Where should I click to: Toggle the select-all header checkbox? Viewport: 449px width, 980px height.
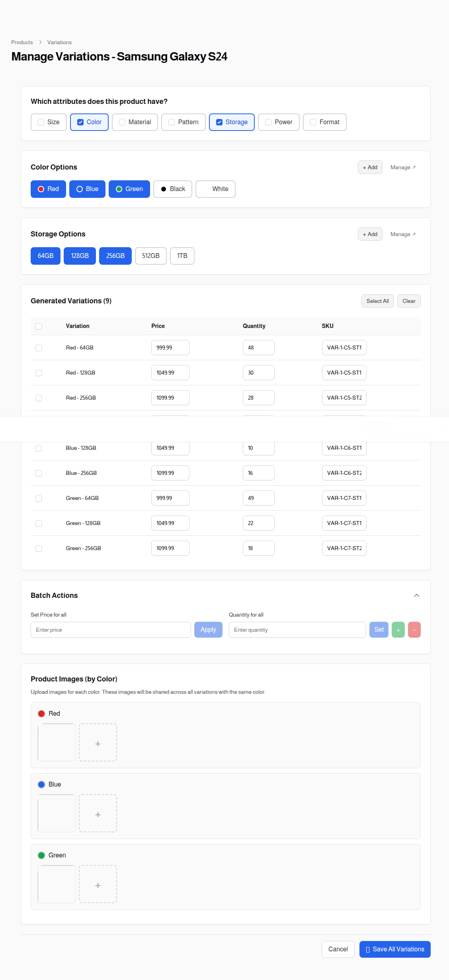(39, 326)
